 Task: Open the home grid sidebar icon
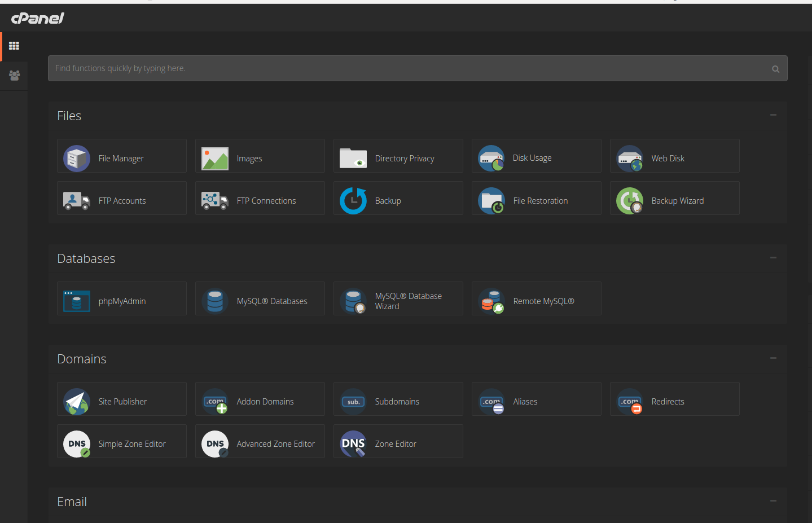(x=14, y=46)
